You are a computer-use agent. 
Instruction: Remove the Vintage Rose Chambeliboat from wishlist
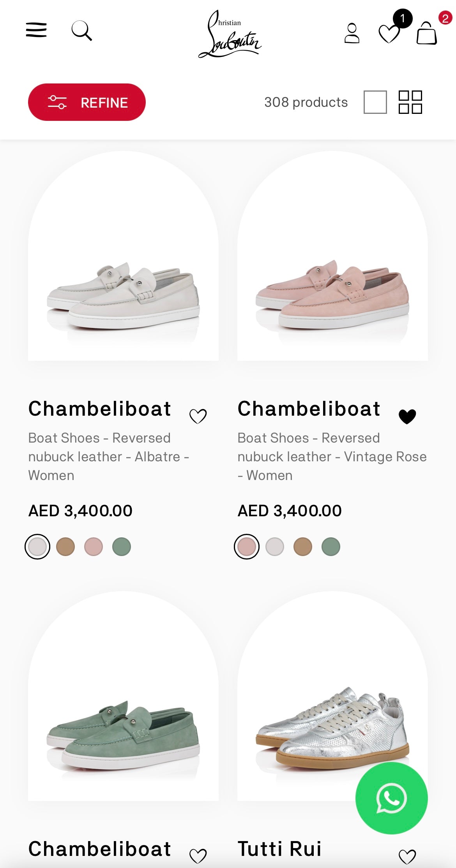407,417
